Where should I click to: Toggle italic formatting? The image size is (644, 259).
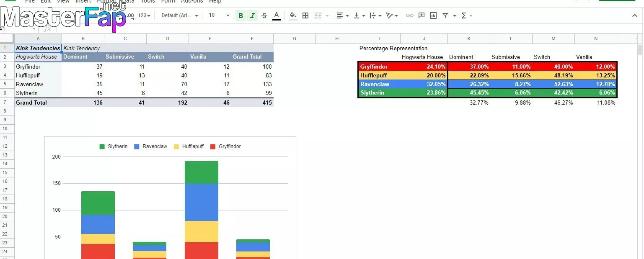(x=252, y=15)
